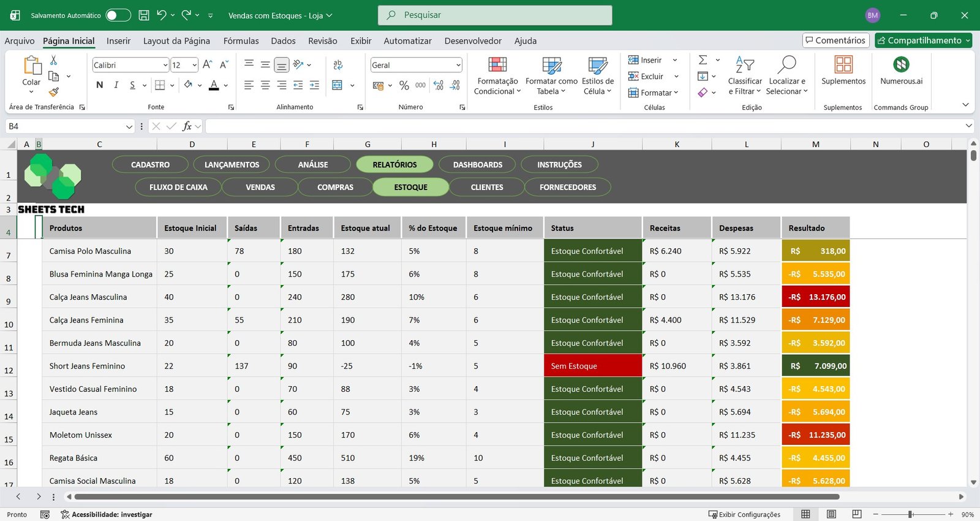Open Conditional Formatting (Formatação Condicional)
The width and height of the screenshot is (980, 521).
pyautogui.click(x=497, y=76)
